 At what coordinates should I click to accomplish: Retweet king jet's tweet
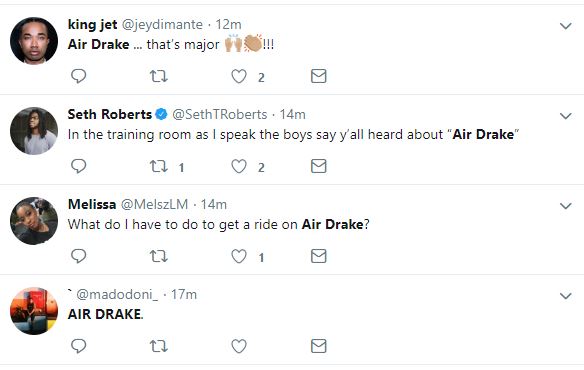159,76
